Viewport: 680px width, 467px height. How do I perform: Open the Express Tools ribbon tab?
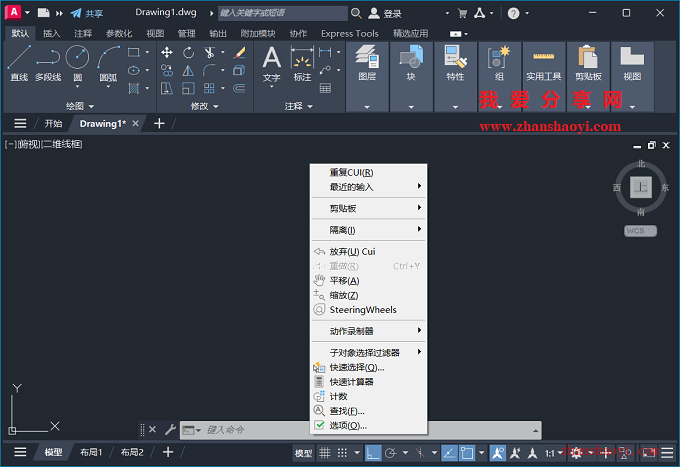pyautogui.click(x=350, y=33)
